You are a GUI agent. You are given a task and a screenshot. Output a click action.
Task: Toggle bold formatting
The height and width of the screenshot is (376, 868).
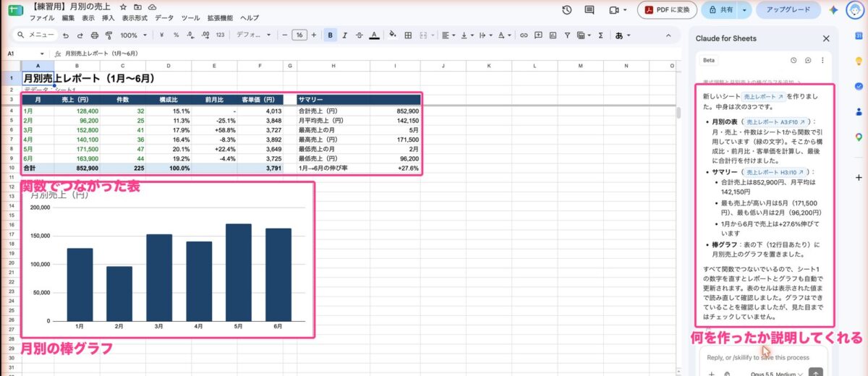pyautogui.click(x=330, y=35)
